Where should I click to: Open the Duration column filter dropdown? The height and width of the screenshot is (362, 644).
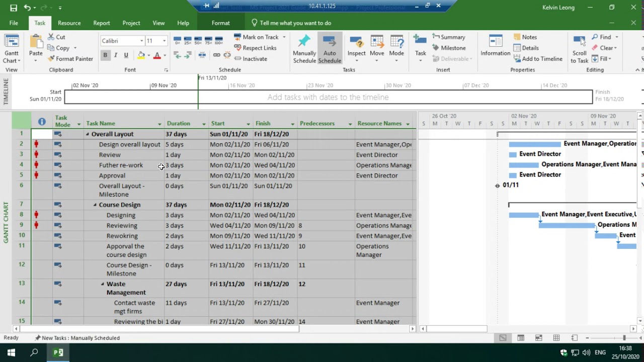204,124
